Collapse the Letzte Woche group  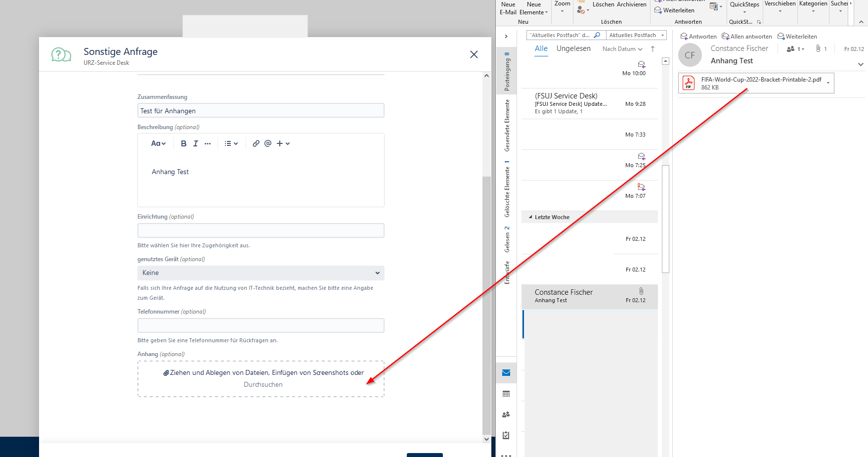[531, 217]
